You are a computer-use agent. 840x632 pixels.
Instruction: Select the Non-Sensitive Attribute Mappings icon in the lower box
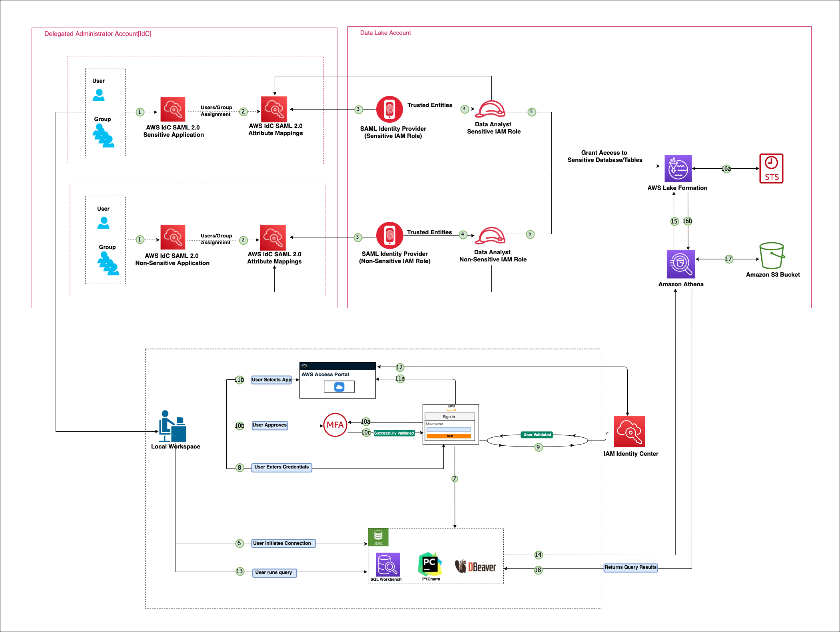[273, 237]
